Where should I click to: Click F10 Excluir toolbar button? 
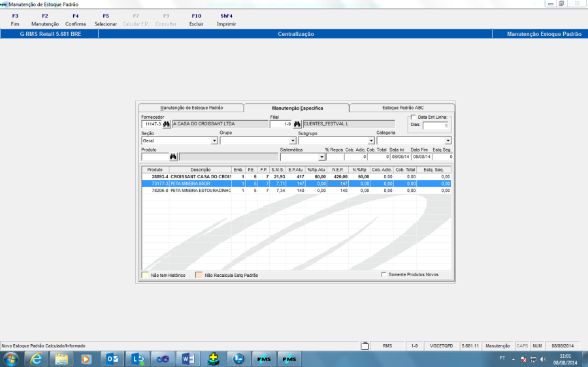coord(196,20)
